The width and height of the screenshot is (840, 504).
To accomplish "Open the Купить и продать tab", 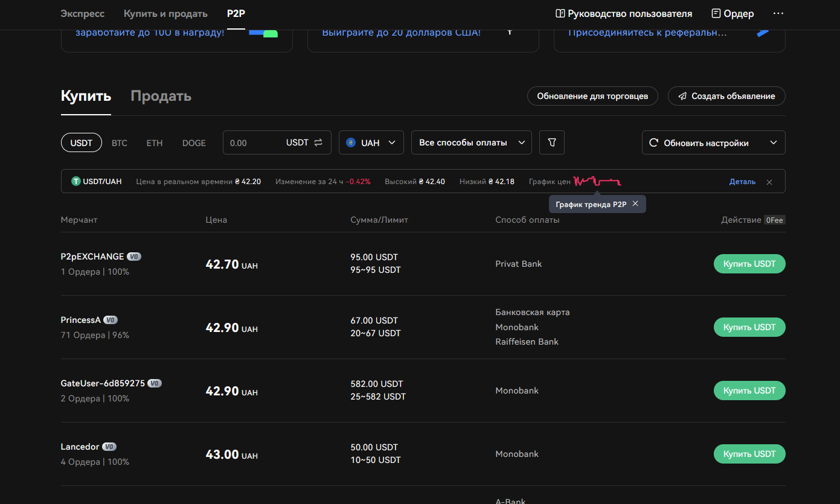I will pyautogui.click(x=165, y=13).
